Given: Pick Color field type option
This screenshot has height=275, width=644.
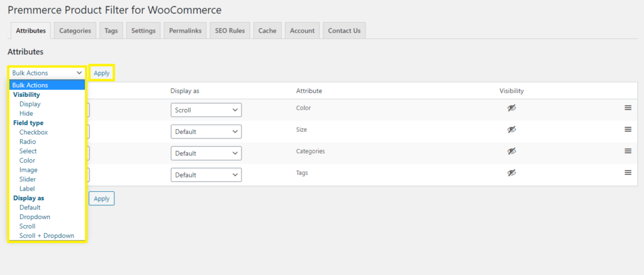Looking at the screenshot, I should pos(28,160).
